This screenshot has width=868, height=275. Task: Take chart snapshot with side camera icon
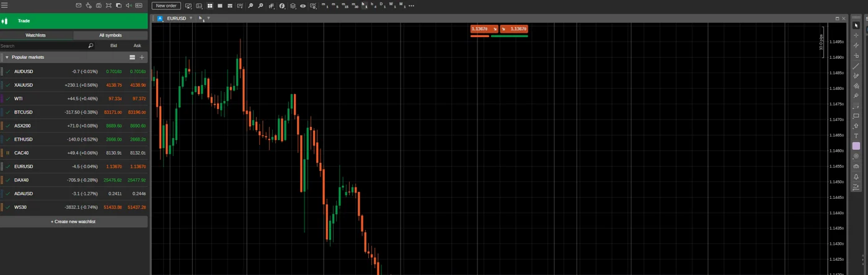856,166
